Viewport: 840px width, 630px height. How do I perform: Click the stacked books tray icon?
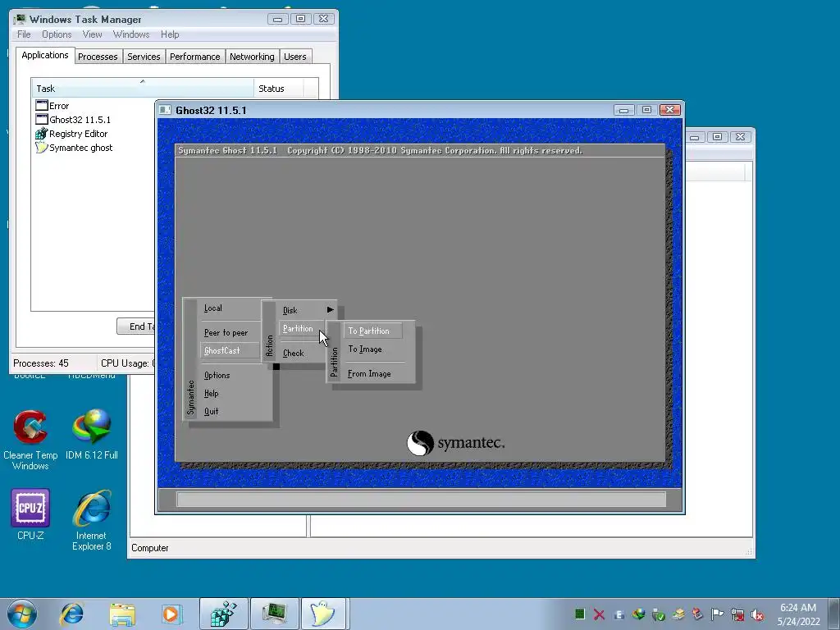point(678,614)
